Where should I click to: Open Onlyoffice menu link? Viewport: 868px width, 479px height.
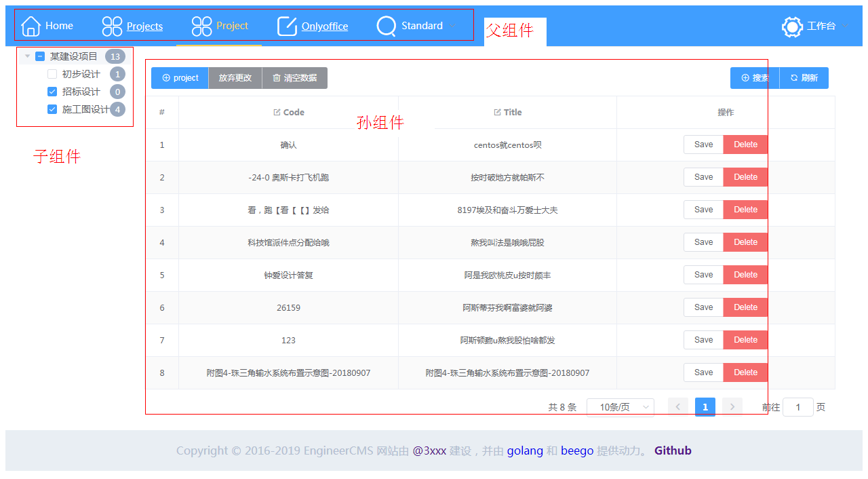click(313, 26)
